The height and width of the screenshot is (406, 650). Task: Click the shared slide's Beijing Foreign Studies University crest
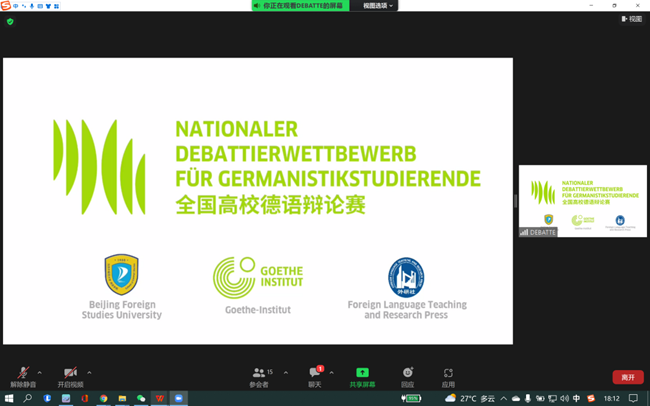pos(121,275)
